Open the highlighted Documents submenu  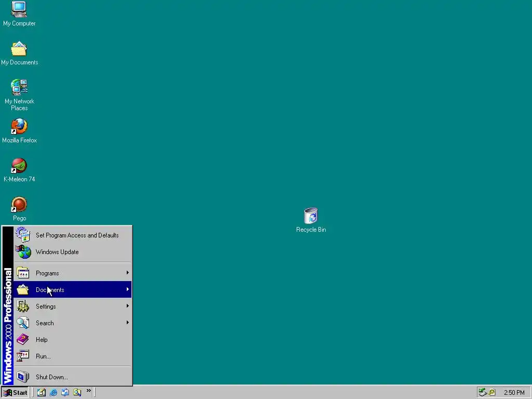73,289
